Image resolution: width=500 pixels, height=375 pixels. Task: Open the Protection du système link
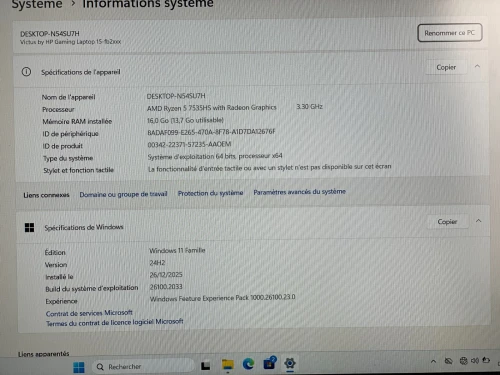(x=210, y=193)
